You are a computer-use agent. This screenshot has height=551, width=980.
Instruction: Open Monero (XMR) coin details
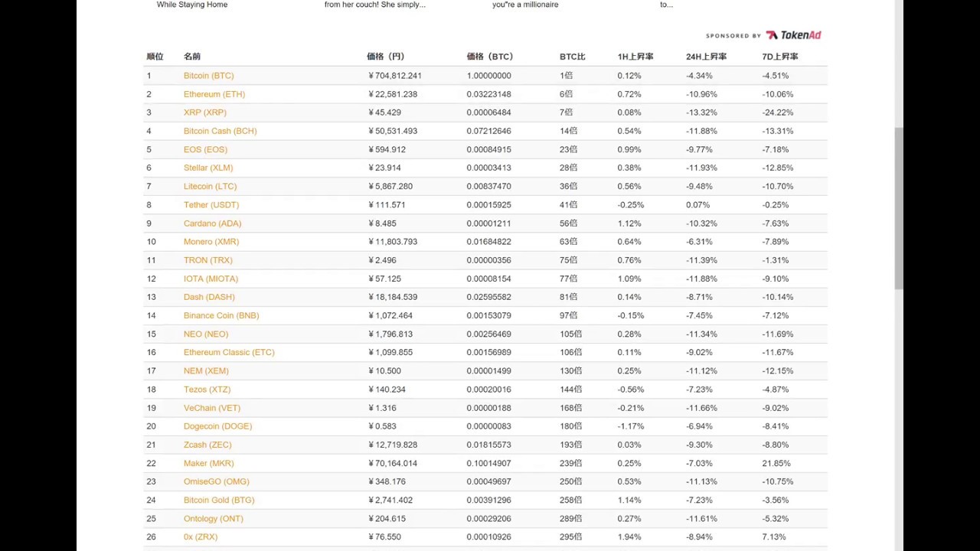click(211, 242)
